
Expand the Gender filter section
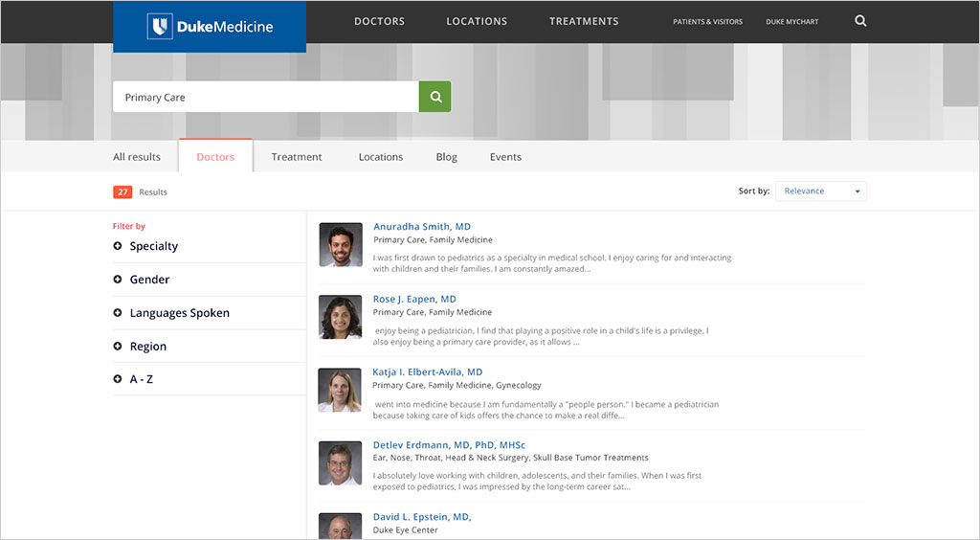(149, 280)
